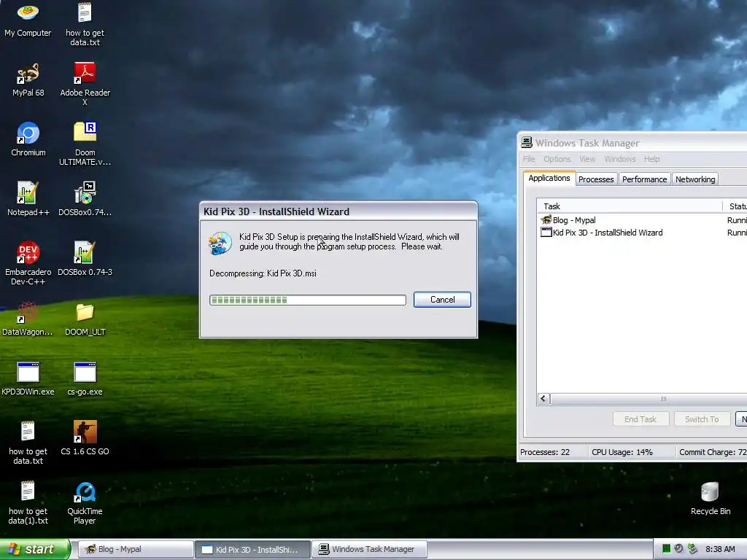Click the raccoon icon of Blog - Mypal task
Image resolution: width=747 pixels, height=560 pixels.
tap(546, 219)
